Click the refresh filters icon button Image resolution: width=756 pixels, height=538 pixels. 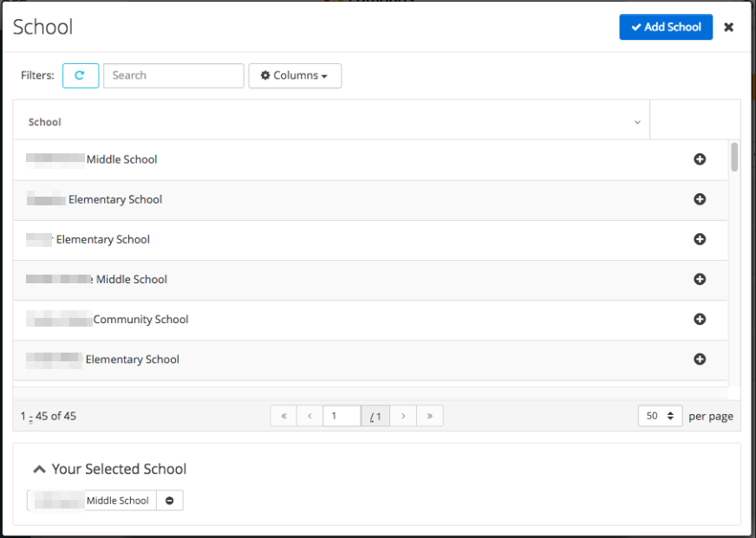pyautogui.click(x=81, y=75)
